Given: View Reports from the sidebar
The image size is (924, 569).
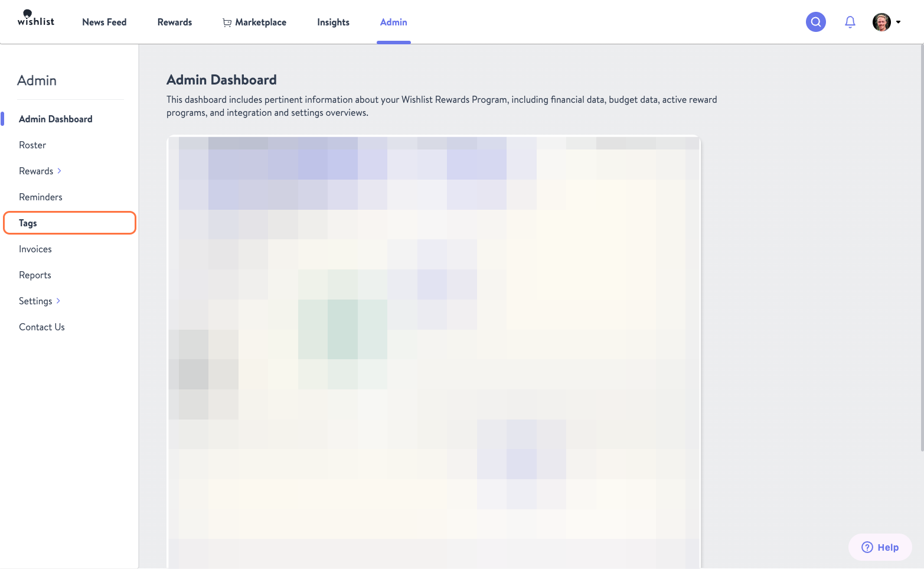Looking at the screenshot, I should (x=35, y=275).
